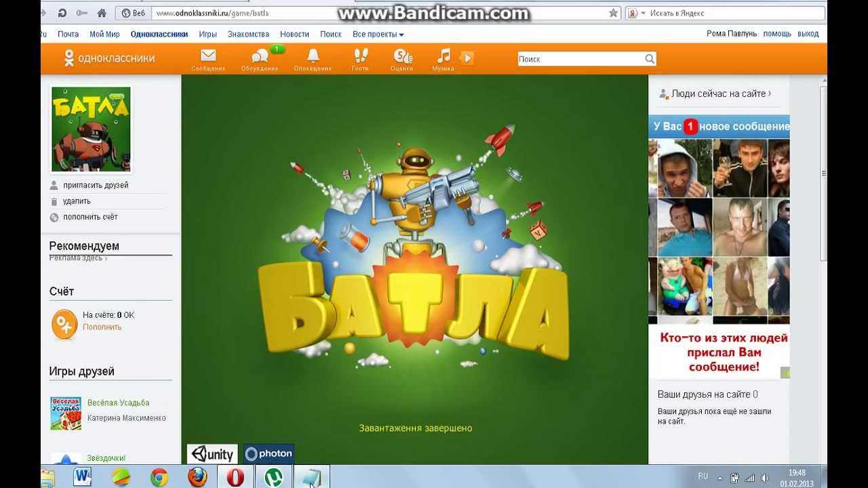Click the Рома Павлунь profile name
868x488 pixels.
[x=732, y=34]
